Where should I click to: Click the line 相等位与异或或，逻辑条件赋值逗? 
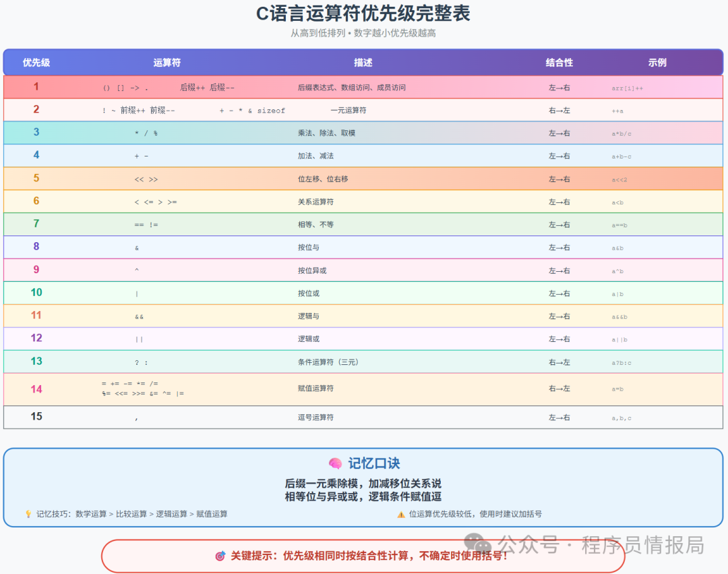pyautogui.click(x=363, y=496)
